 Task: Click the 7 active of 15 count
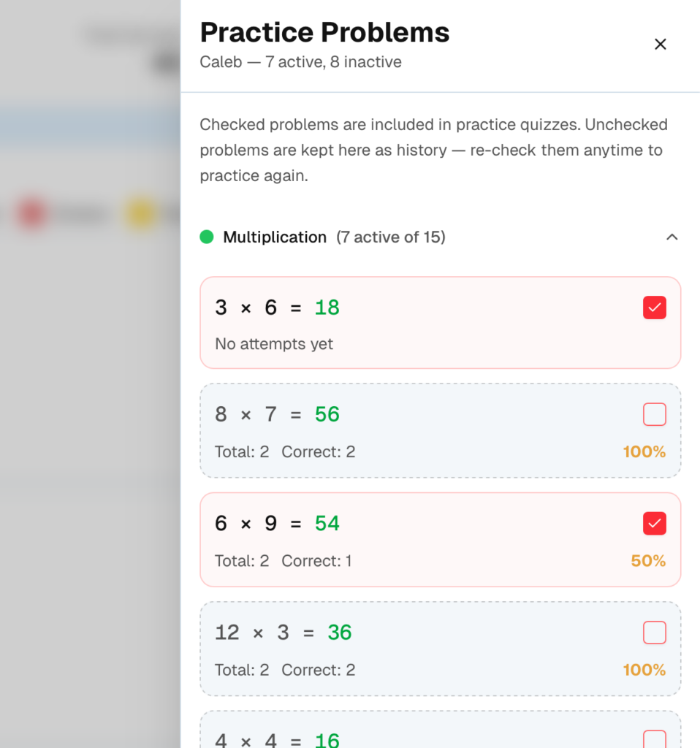tap(390, 237)
